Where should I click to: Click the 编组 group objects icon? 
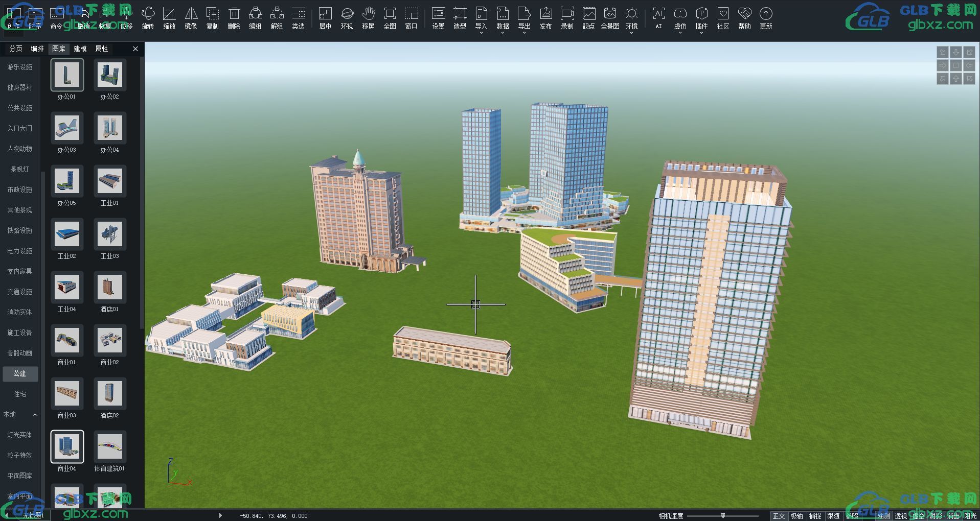[255, 18]
